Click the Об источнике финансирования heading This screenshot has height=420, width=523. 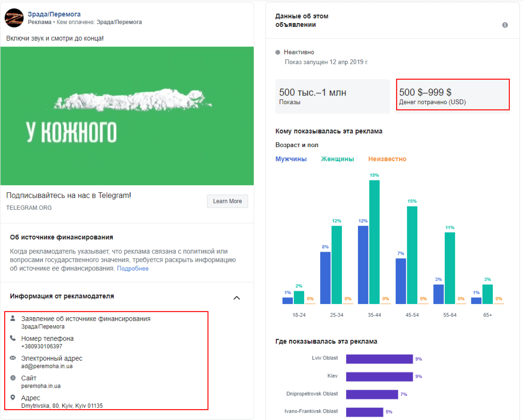62,237
